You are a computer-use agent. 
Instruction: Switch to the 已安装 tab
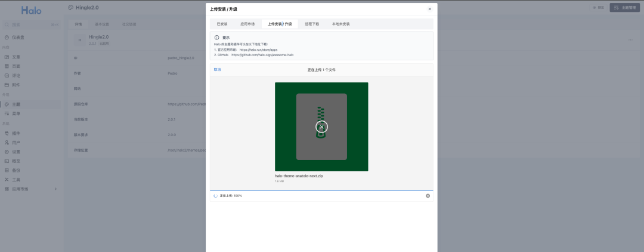pyautogui.click(x=222, y=24)
